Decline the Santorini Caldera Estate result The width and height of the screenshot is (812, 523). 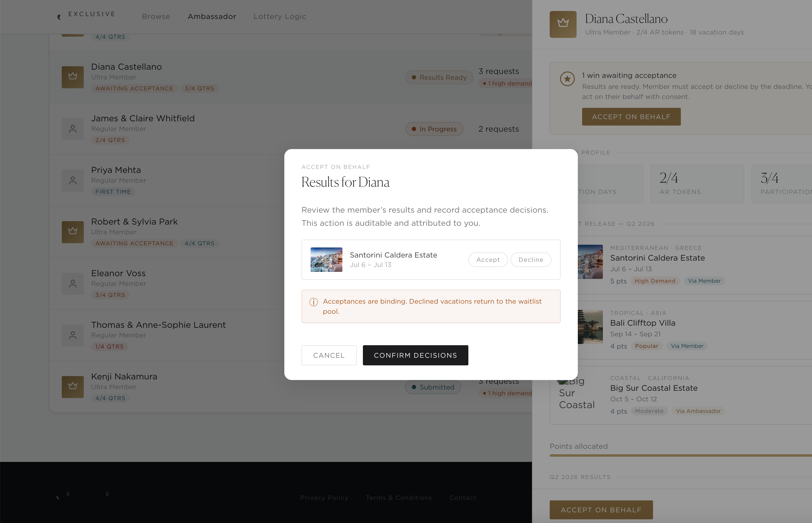tap(530, 259)
